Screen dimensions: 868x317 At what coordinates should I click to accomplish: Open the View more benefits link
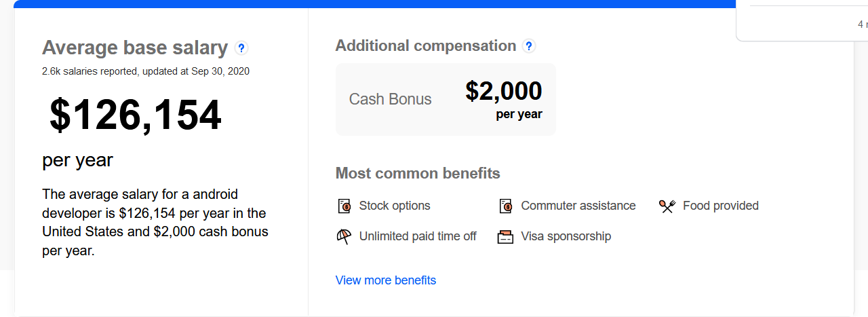pos(385,280)
